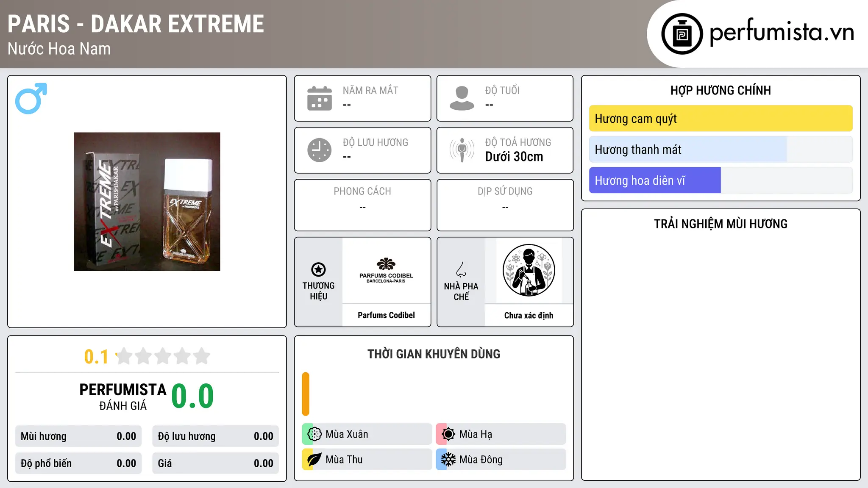Viewport: 868px width, 488px height.
Task: Click the DỊP SỬ DỤNG heading
Action: click(x=505, y=191)
